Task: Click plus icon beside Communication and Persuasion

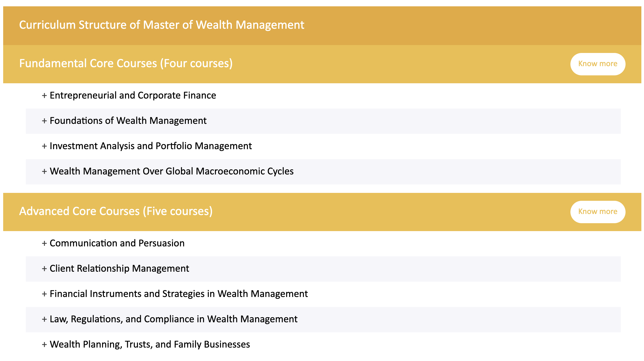Action: pyautogui.click(x=44, y=243)
